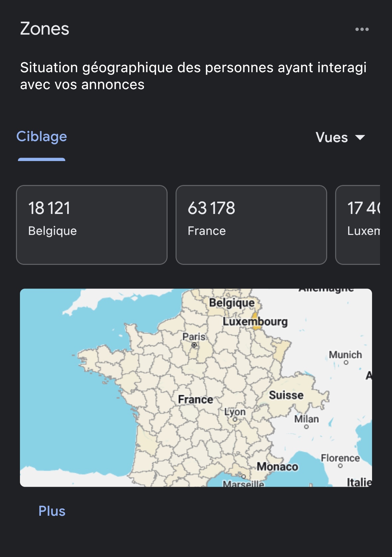Expand the Vues metric dropdown

pos(340,137)
